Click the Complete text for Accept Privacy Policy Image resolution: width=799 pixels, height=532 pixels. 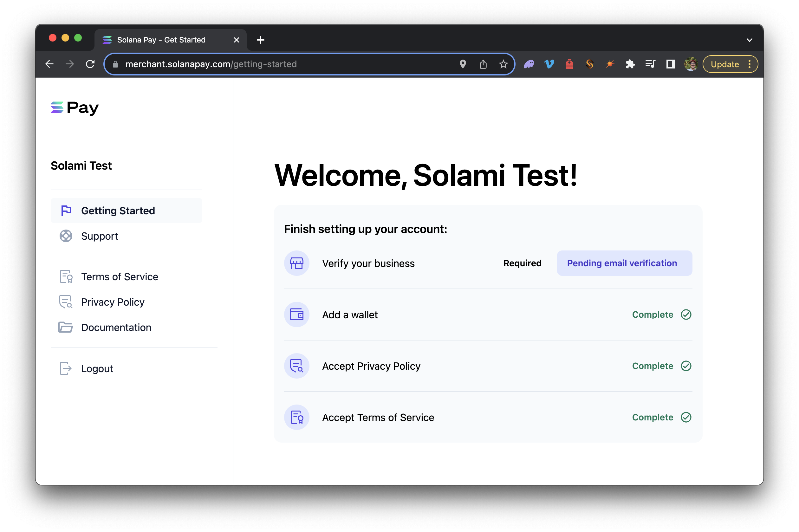[653, 366]
